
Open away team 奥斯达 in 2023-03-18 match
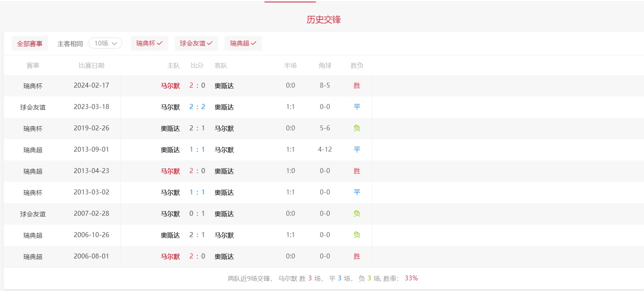click(224, 107)
